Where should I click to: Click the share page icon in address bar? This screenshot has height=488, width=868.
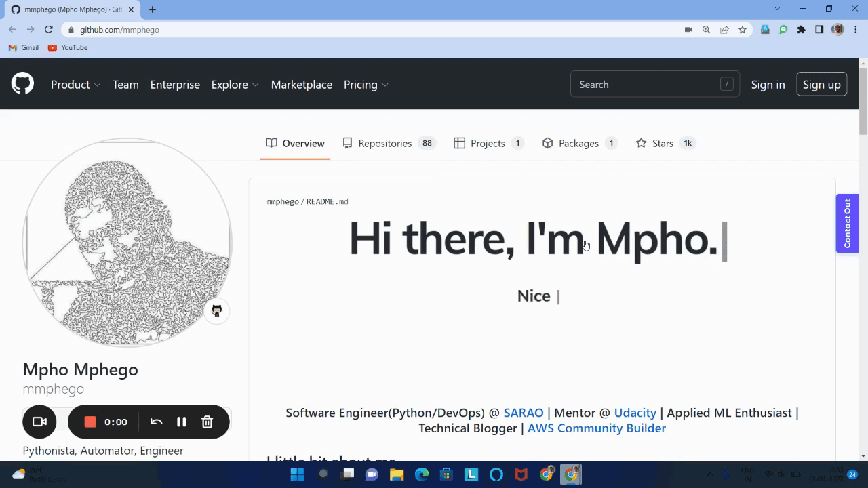[724, 30]
